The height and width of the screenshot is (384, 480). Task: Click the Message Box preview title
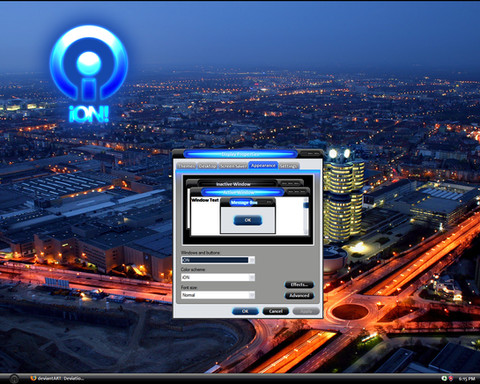[244, 202]
